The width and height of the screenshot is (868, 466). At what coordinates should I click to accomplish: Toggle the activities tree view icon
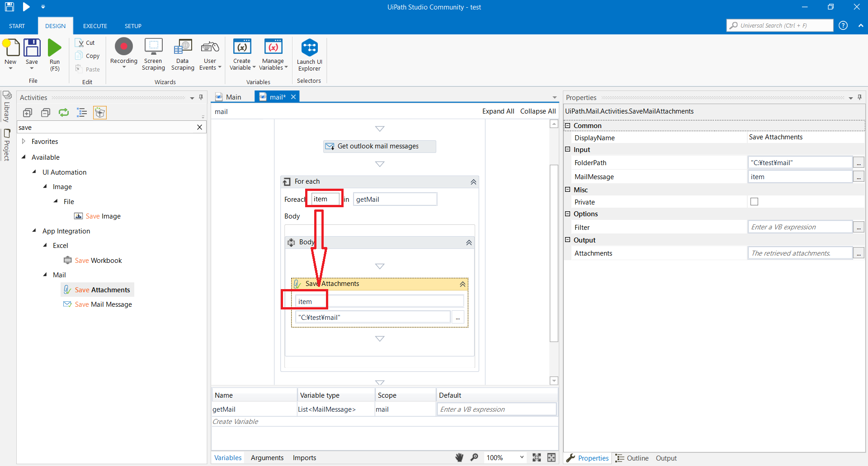click(82, 113)
